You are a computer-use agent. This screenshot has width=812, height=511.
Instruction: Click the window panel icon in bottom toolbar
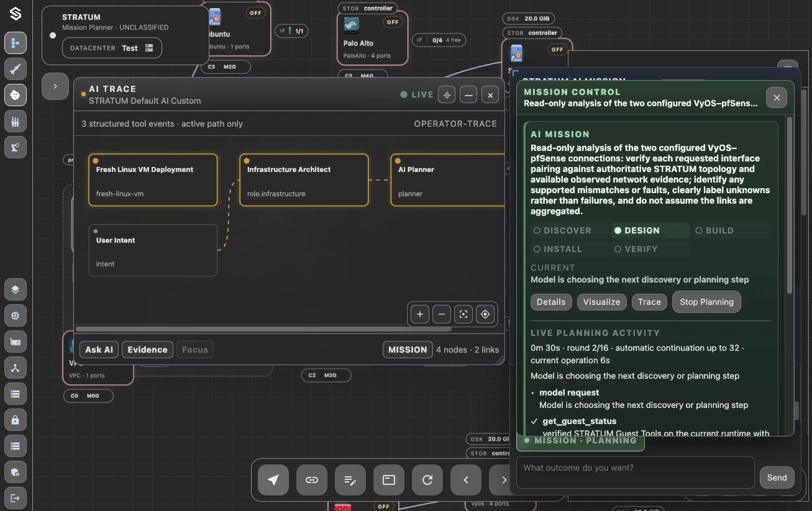pos(389,479)
